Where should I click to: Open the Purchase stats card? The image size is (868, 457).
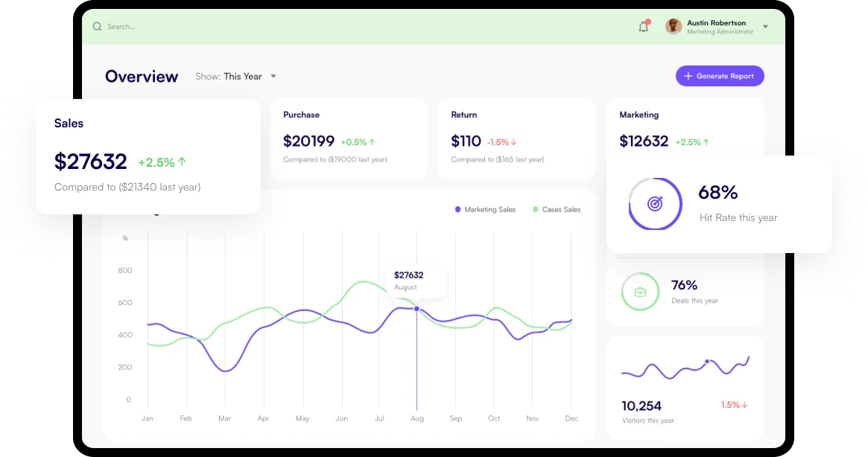(349, 138)
